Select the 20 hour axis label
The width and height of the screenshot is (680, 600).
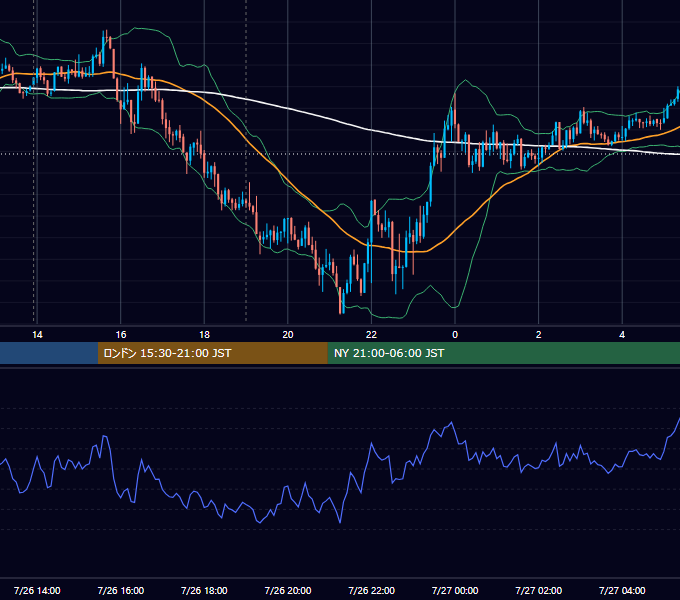[x=288, y=335]
